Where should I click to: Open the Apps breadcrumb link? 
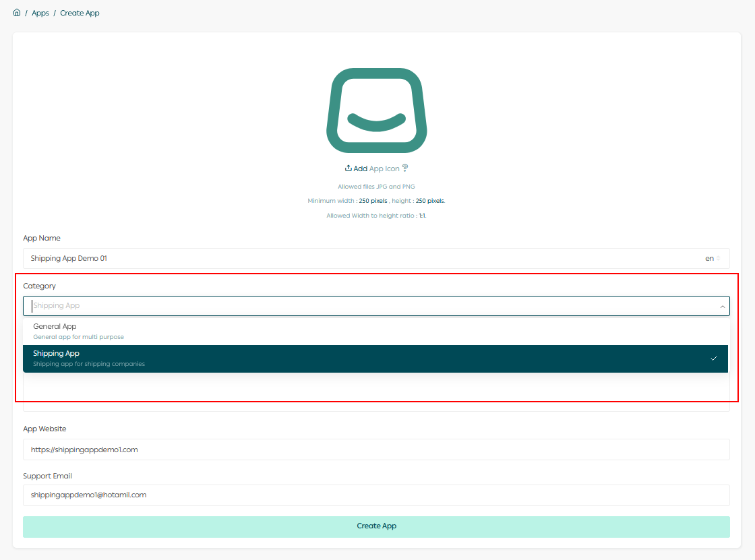pos(40,13)
